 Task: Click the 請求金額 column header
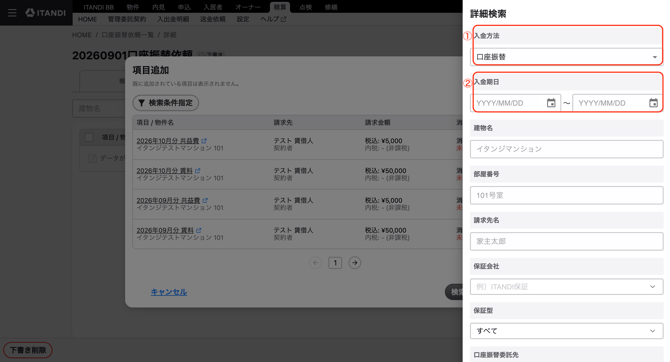pyautogui.click(x=377, y=122)
